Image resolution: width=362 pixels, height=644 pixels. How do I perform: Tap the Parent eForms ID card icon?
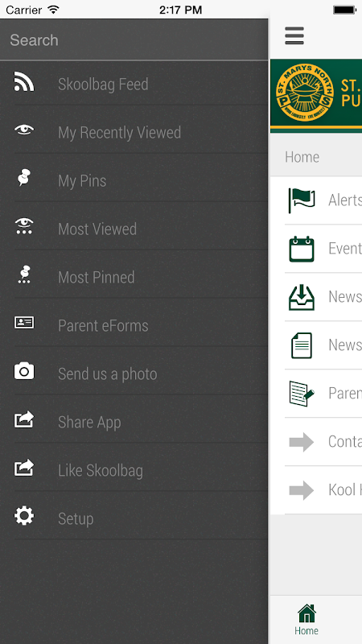point(24,323)
